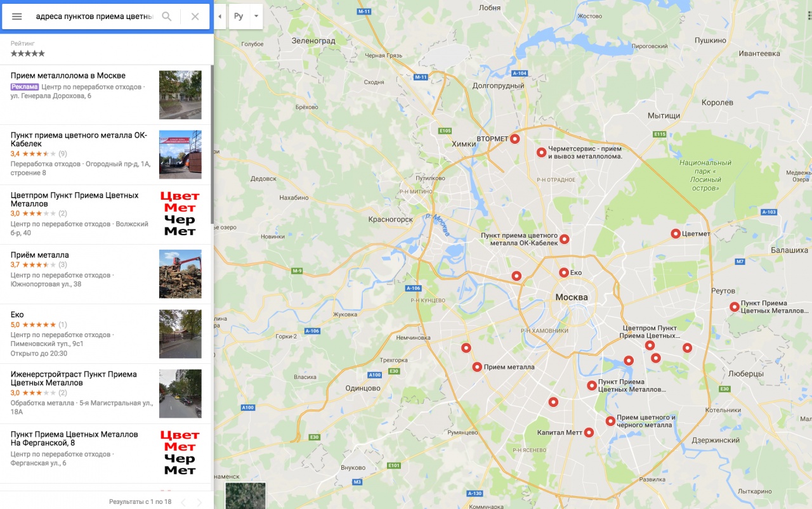Collapse the side panel arrow
This screenshot has height=509, width=812.
coord(219,16)
